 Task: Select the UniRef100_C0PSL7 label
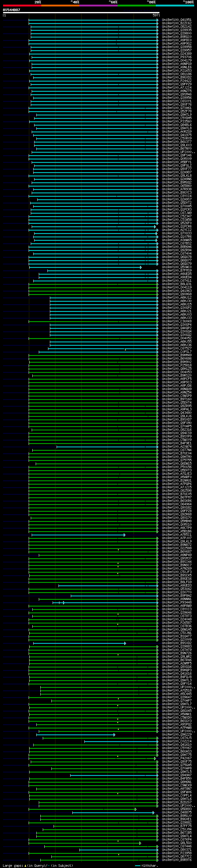pyautogui.click(x=176, y=352)
